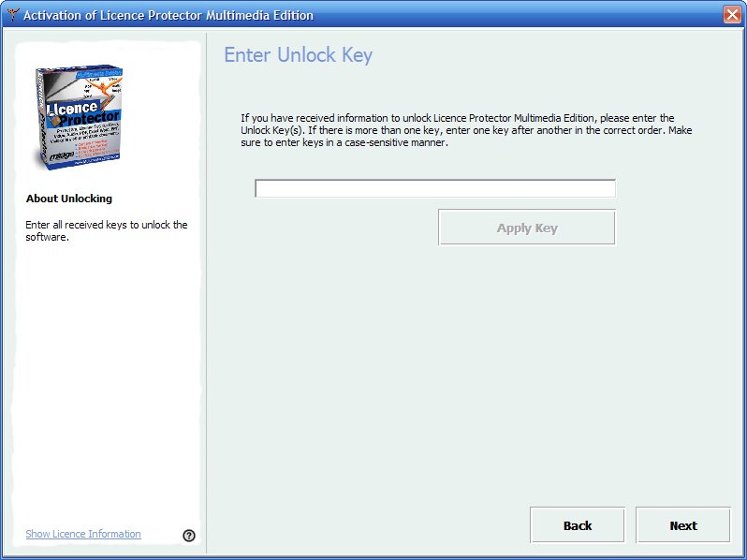
Task: Click the unlock instructions paragraph text
Action: pos(465,130)
